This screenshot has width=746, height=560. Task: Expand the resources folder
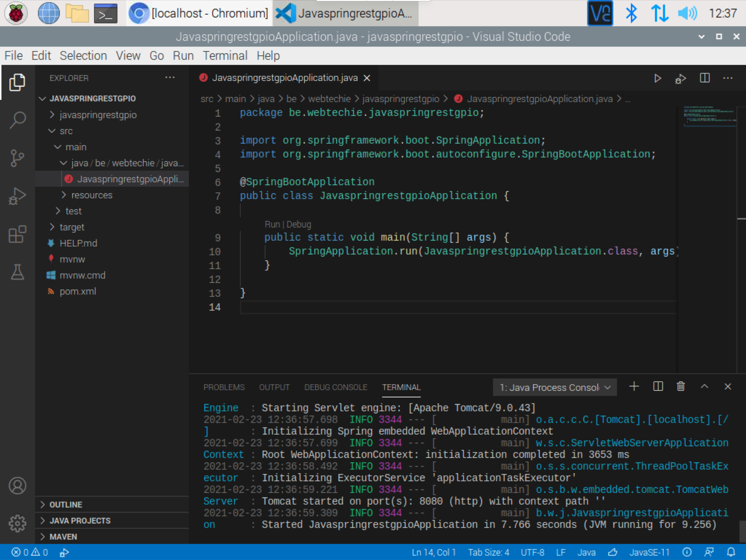click(x=91, y=195)
